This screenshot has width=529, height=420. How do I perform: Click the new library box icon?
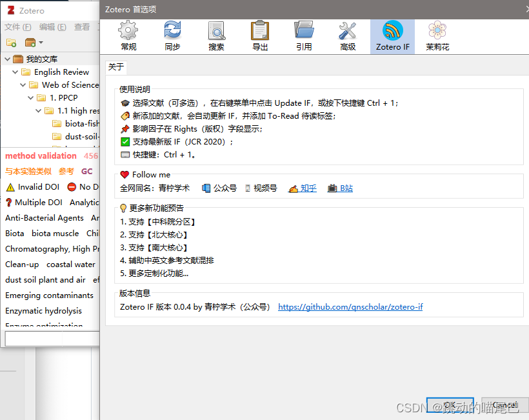pyautogui.click(x=30, y=43)
